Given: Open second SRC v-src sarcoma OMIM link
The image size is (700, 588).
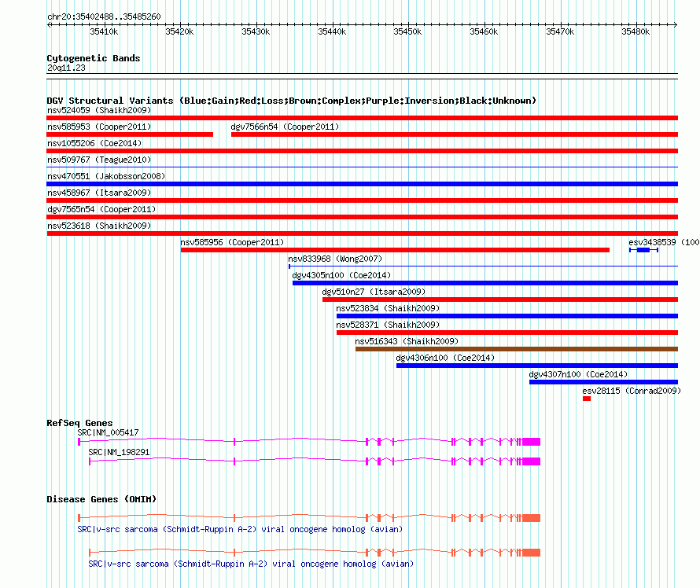Looking at the screenshot, I should [251, 564].
